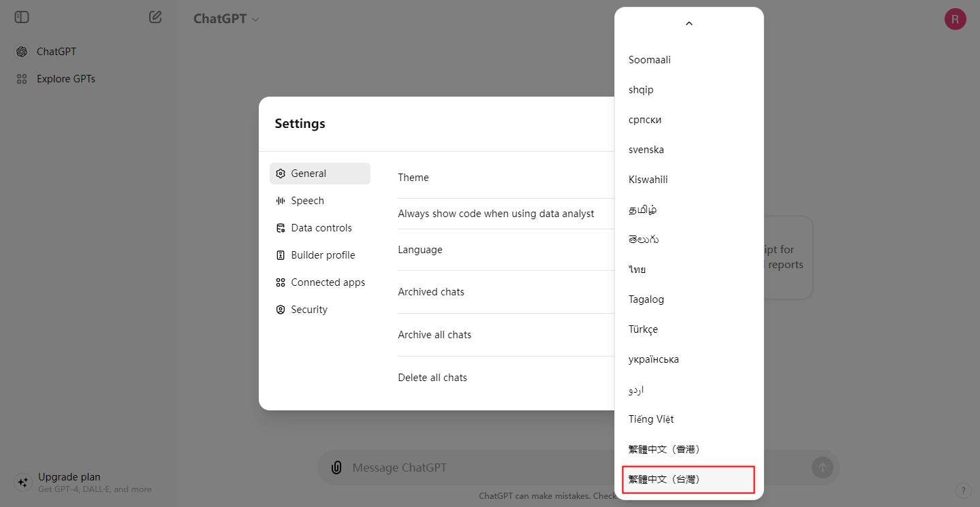This screenshot has width=980, height=507.
Task: Choose српски in the language list
Action: 689,120
